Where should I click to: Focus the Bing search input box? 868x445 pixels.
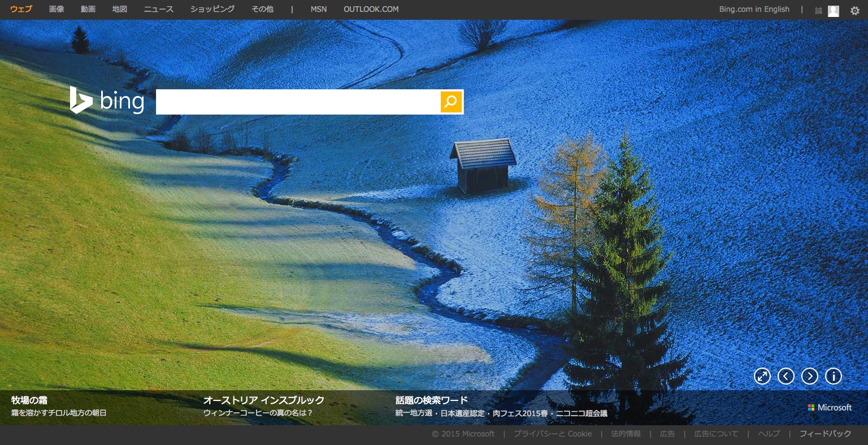point(298,102)
